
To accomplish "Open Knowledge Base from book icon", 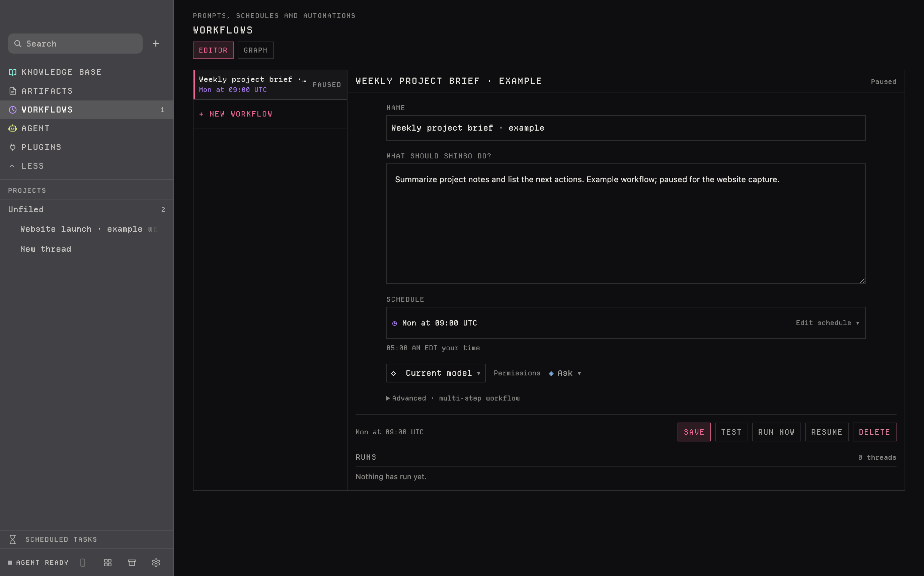I will coord(13,72).
